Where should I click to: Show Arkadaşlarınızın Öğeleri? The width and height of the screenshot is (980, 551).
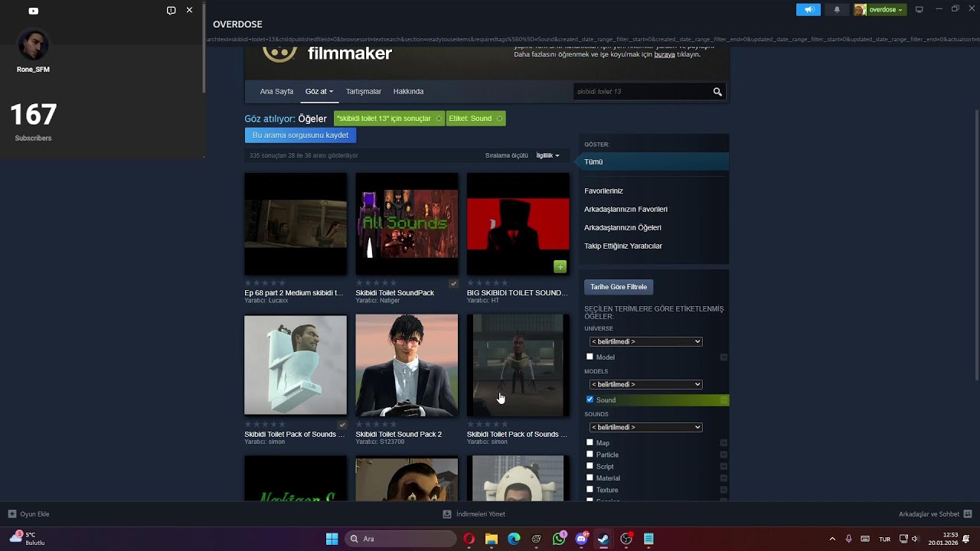tap(622, 227)
